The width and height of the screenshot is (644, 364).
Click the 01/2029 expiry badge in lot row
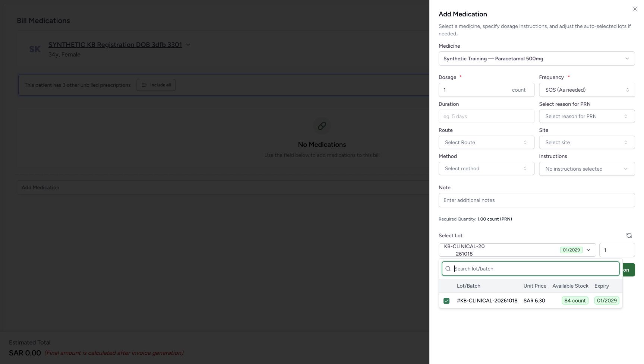(607, 301)
